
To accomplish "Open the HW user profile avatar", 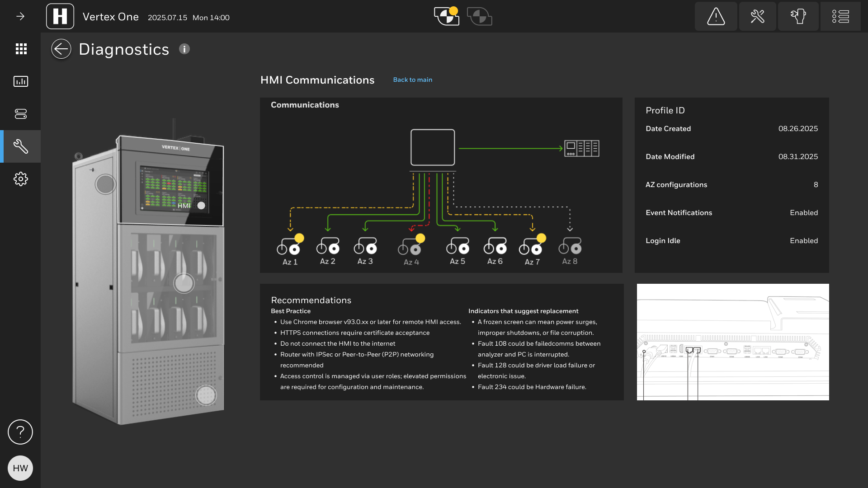I will (x=20, y=468).
